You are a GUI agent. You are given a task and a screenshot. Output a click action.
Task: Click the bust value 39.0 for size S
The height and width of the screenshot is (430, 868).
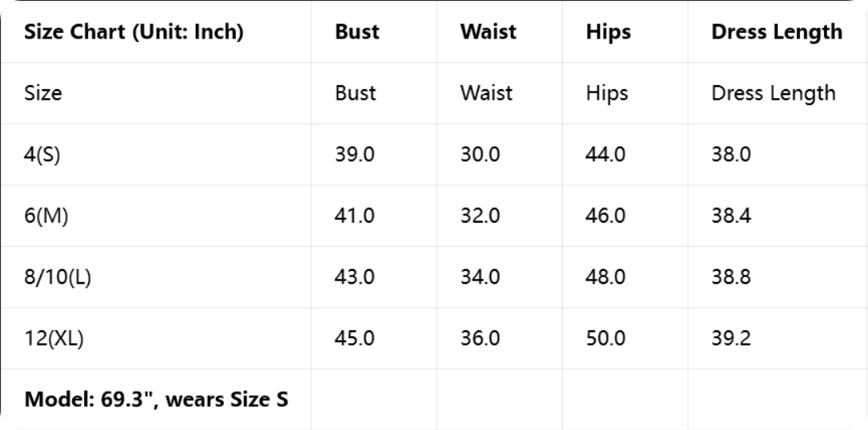(354, 154)
